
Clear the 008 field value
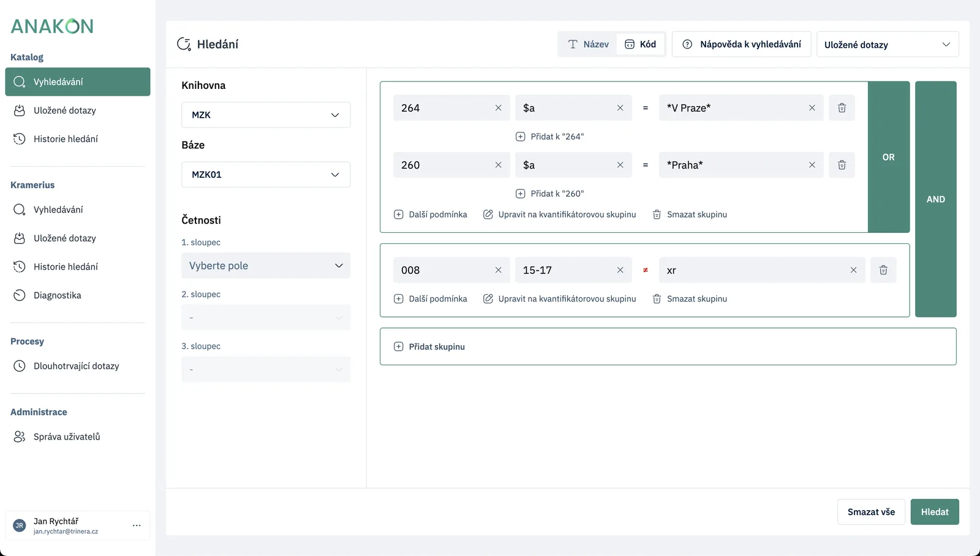[x=499, y=270]
